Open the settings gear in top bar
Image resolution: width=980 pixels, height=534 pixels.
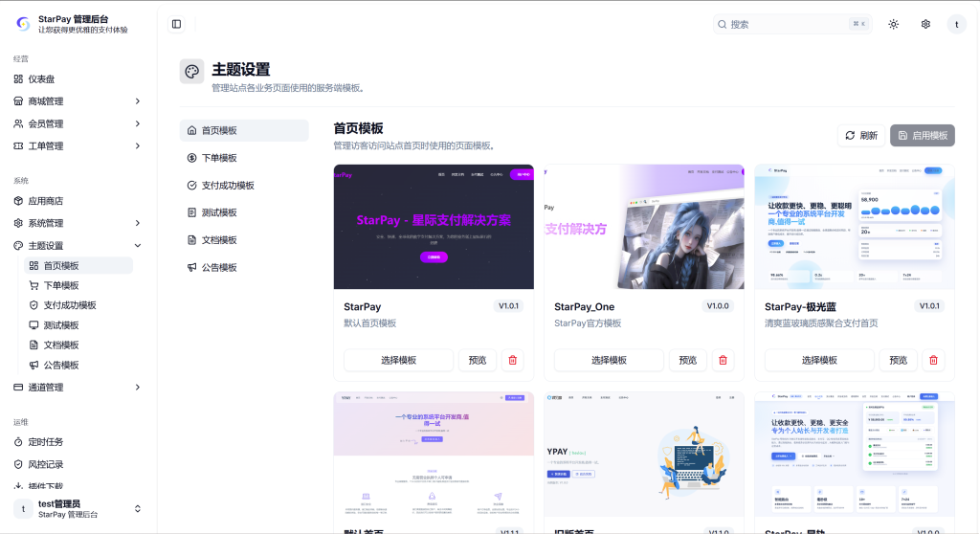[x=925, y=24]
